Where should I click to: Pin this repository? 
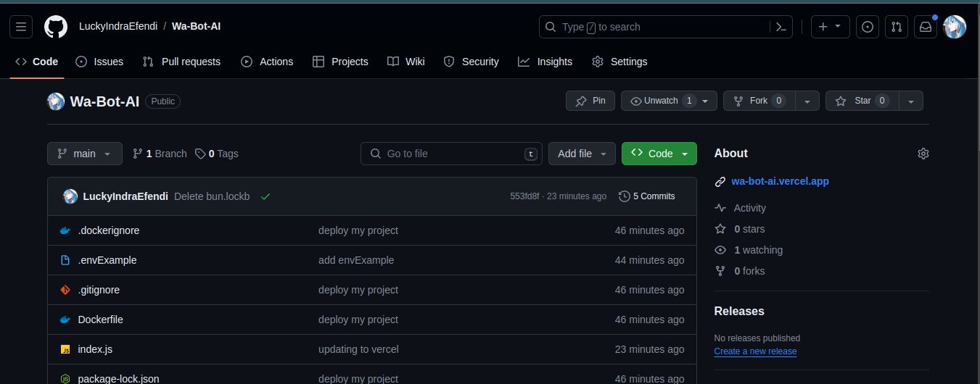(590, 101)
